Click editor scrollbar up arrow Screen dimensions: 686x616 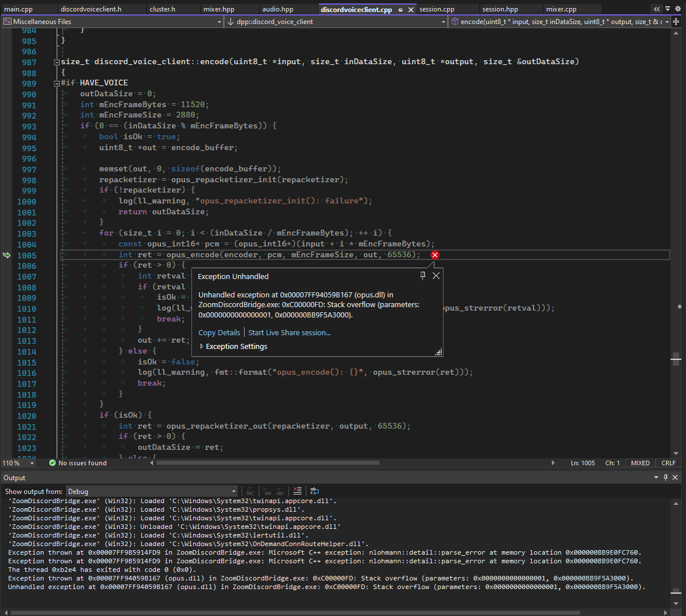point(676,33)
